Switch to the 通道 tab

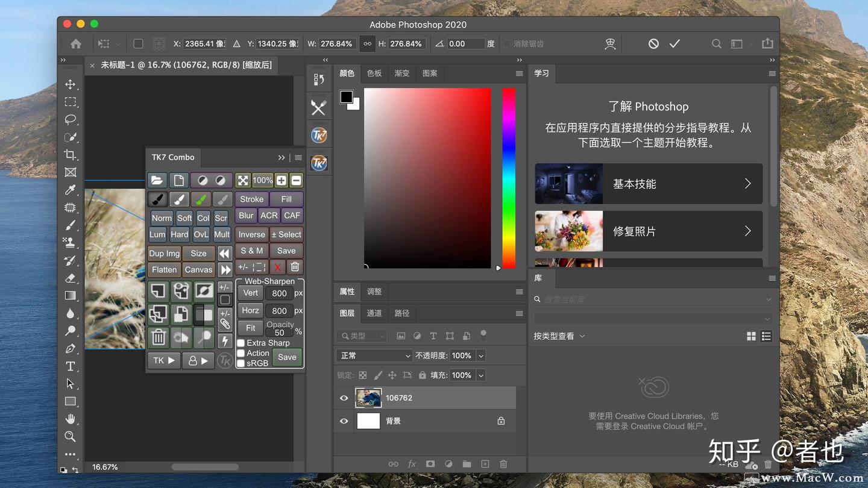[374, 313]
